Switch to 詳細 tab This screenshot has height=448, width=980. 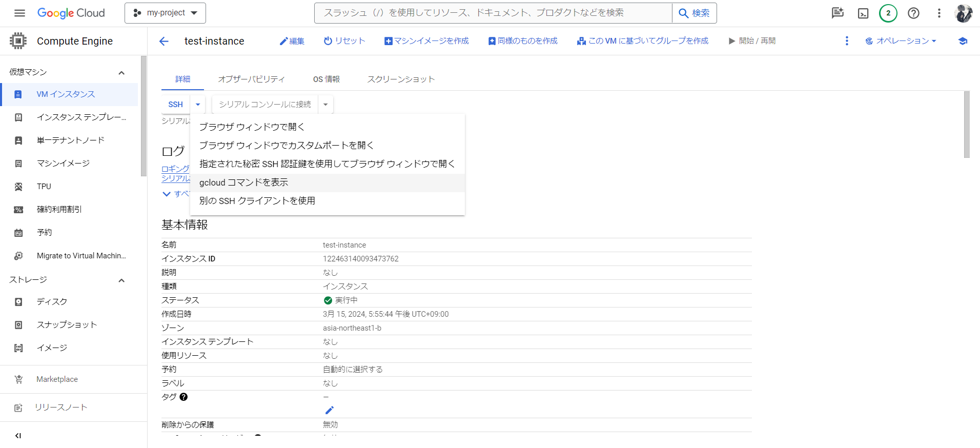coord(183,79)
